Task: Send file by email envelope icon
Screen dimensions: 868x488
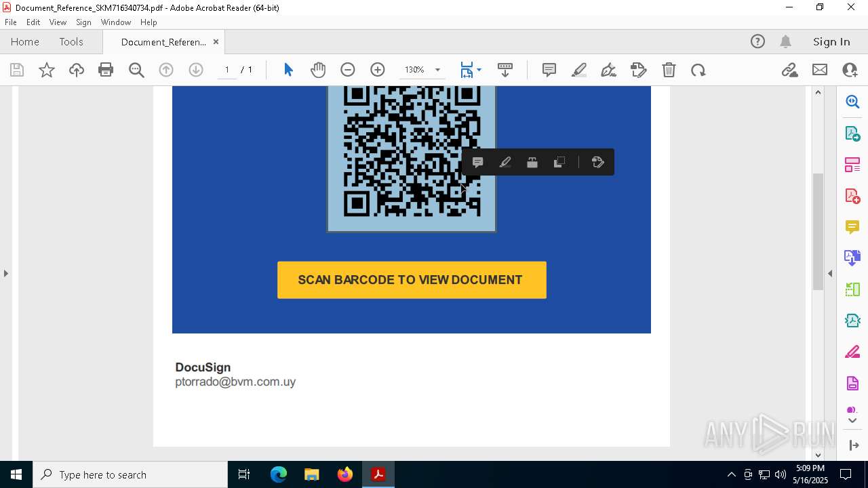Action: click(x=820, y=70)
